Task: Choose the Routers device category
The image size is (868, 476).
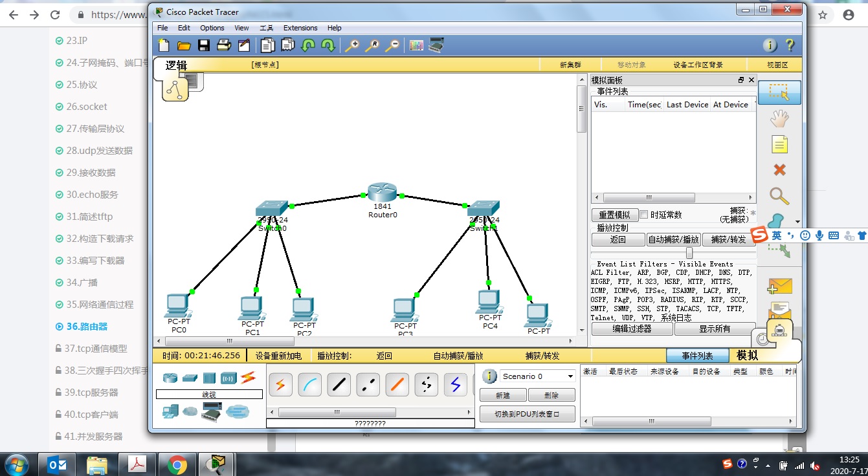Action: click(170, 378)
